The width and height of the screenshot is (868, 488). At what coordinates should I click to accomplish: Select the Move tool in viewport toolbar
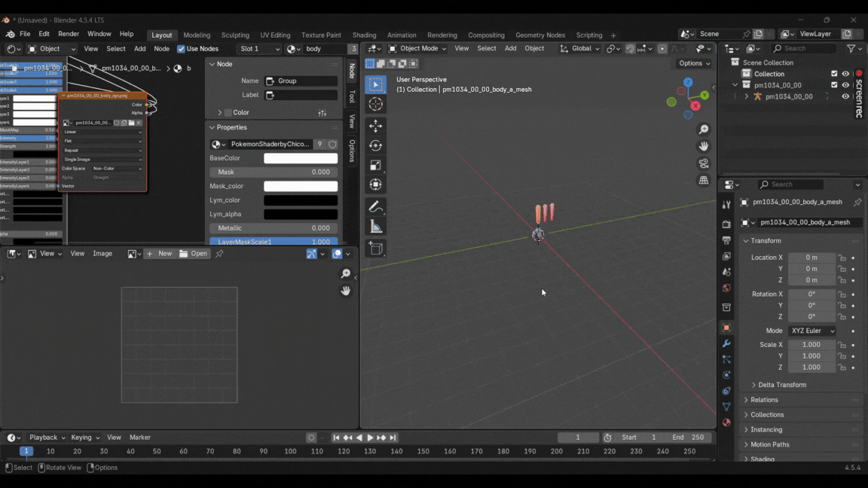[376, 126]
